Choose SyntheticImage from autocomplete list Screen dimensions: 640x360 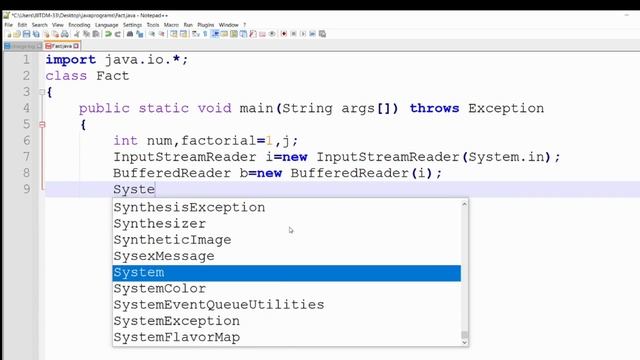tap(287, 240)
